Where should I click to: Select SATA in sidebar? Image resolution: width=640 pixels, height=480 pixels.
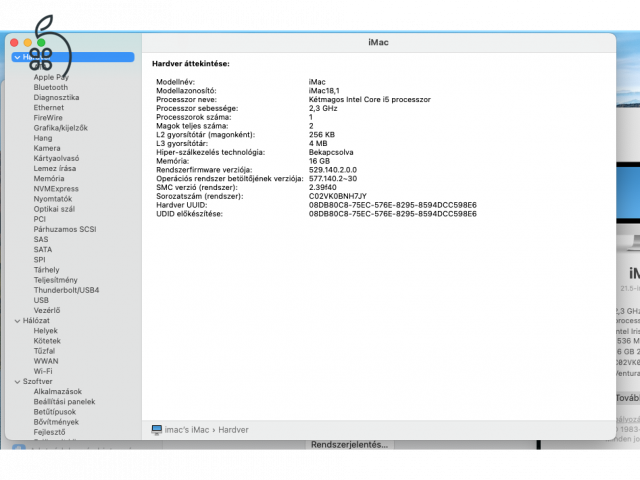pos(43,249)
